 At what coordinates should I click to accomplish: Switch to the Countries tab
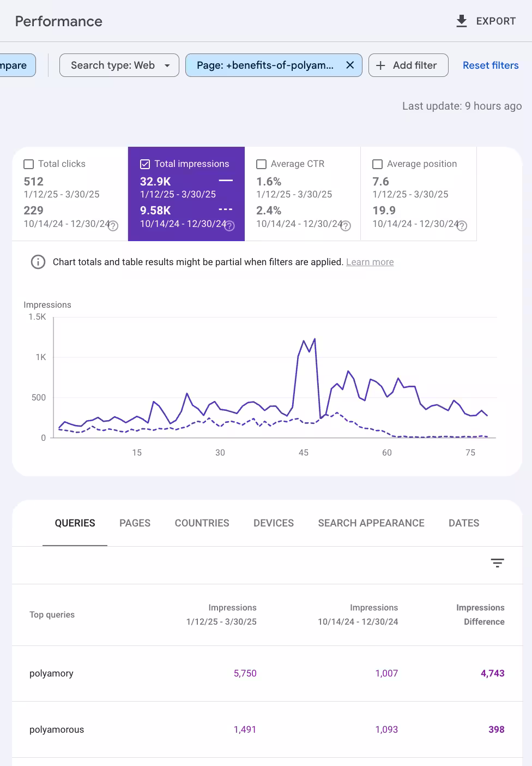click(202, 523)
